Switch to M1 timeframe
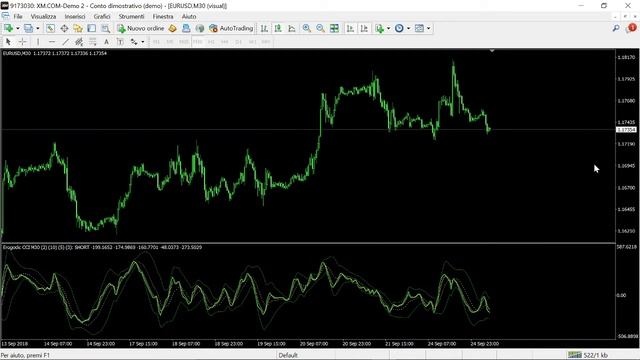Screen dimensions: 640x360 tap(156, 42)
